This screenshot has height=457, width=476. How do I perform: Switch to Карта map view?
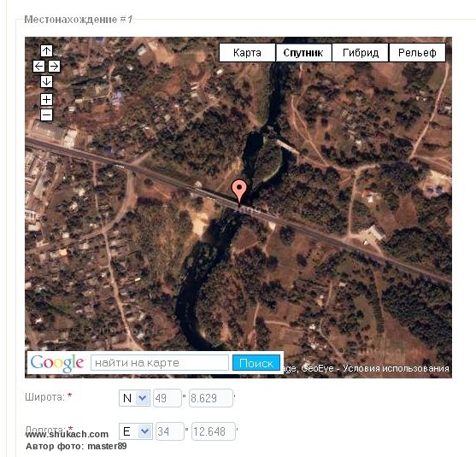point(247,52)
